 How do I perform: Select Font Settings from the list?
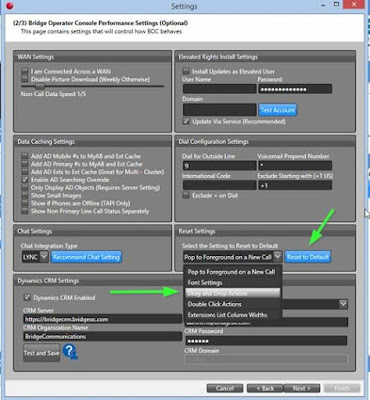click(x=233, y=283)
